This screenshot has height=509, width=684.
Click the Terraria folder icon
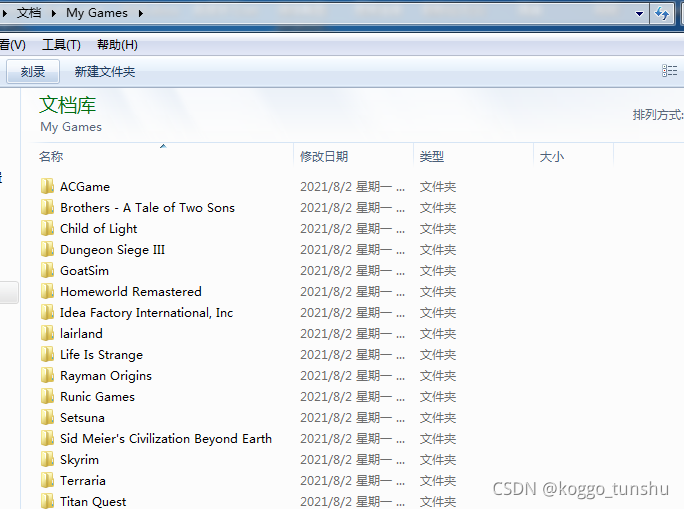47,480
